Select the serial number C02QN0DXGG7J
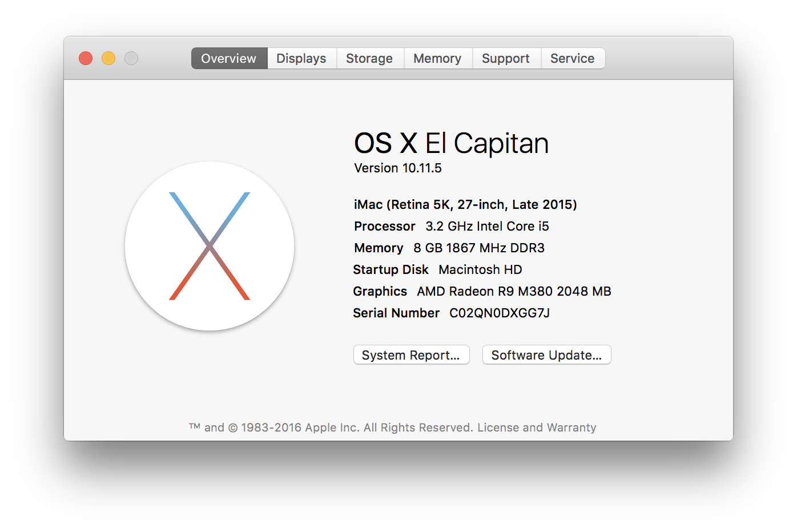 [x=498, y=313]
